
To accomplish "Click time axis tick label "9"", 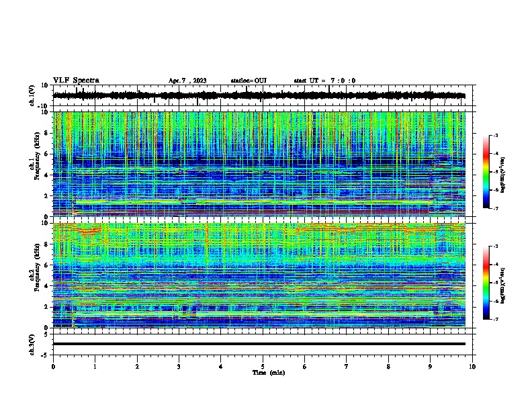I will pyautogui.click(x=430, y=367).
